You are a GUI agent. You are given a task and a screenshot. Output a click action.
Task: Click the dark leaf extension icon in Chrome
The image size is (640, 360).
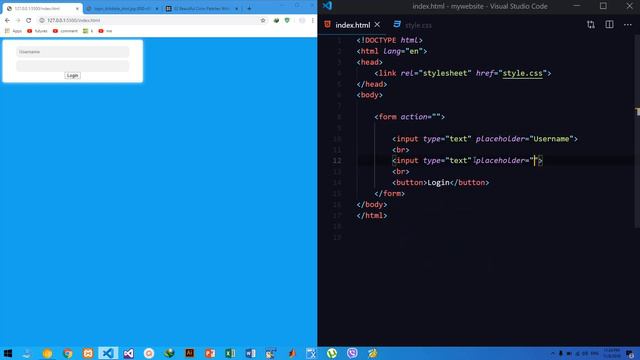(x=276, y=20)
